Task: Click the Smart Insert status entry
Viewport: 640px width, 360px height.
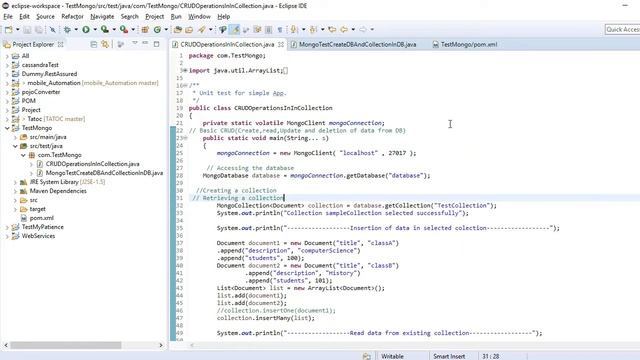Action: coord(449,356)
